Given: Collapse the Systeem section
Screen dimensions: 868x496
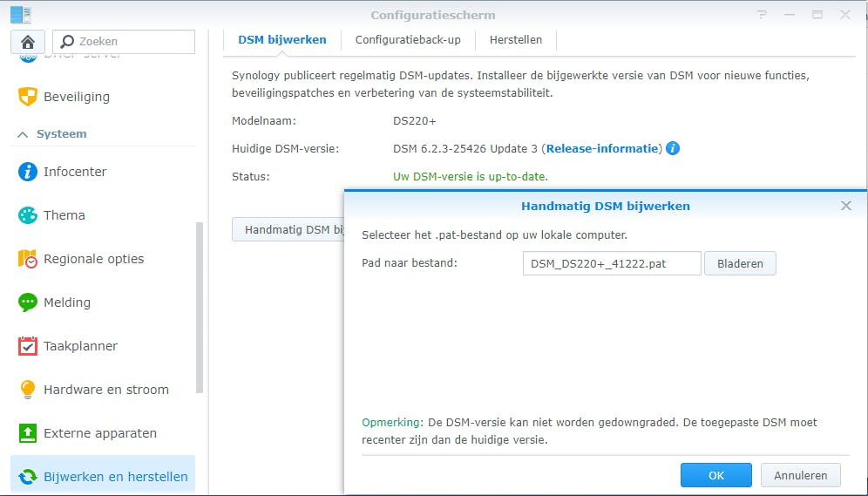Looking at the screenshot, I should tap(23, 134).
